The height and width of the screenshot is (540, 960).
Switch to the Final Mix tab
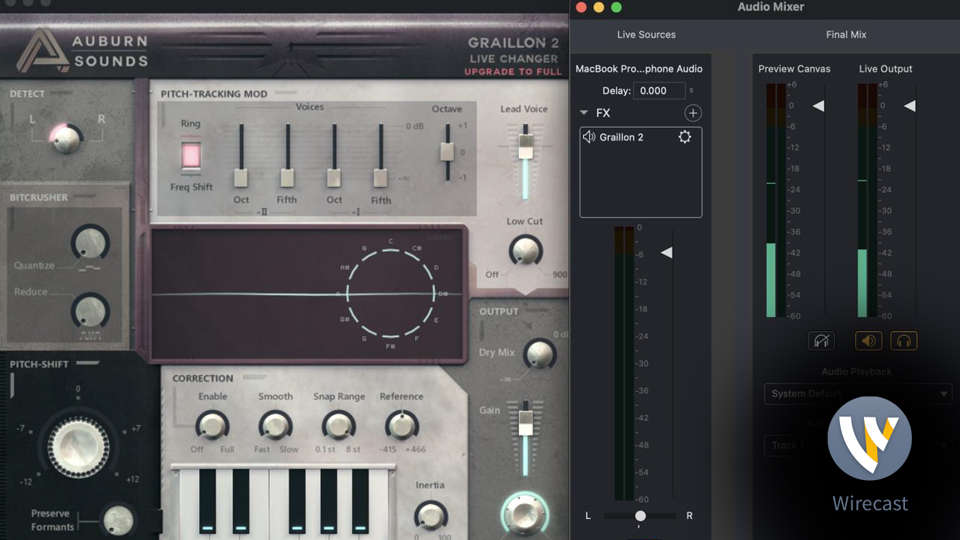point(846,35)
